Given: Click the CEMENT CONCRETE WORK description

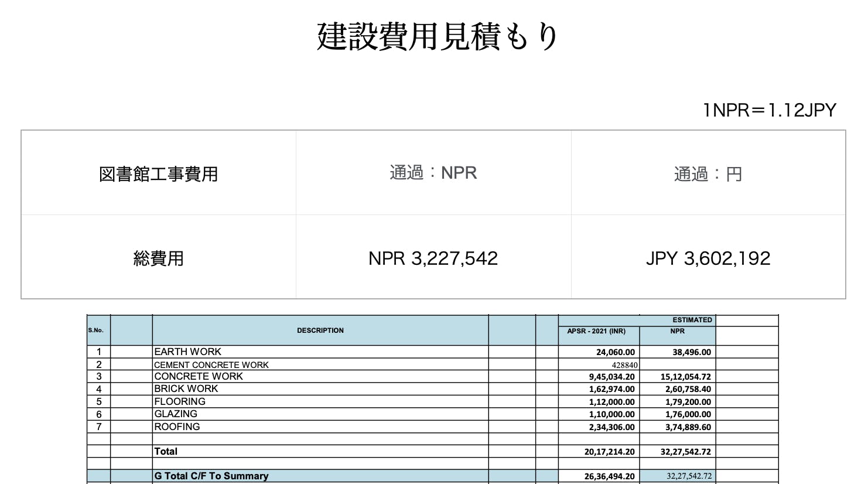Looking at the screenshot, I should (211, 364).
